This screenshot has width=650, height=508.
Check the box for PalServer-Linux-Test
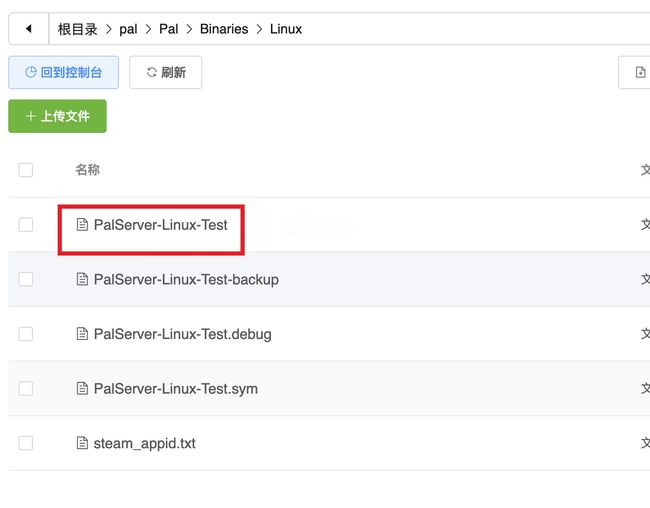pos(26,225)
